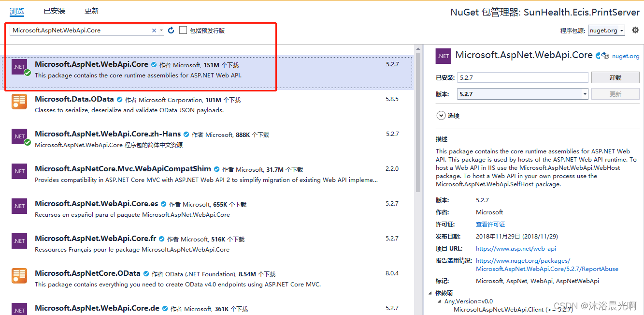
Task: Click verified badge next to Microsoft.AspNet.WebApi.Core.de
Action: 165,309
